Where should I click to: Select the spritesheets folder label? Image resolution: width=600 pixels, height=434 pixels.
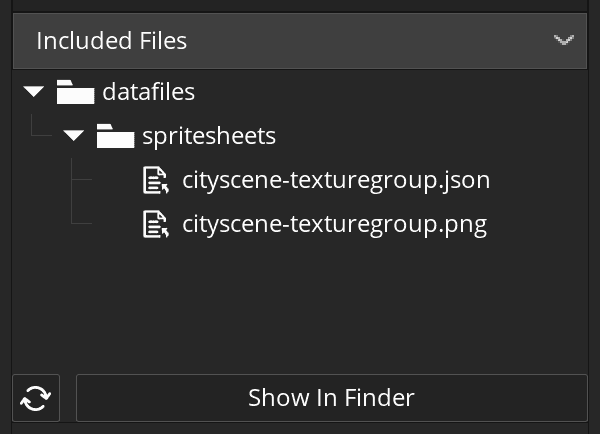[x=209, y=136]
